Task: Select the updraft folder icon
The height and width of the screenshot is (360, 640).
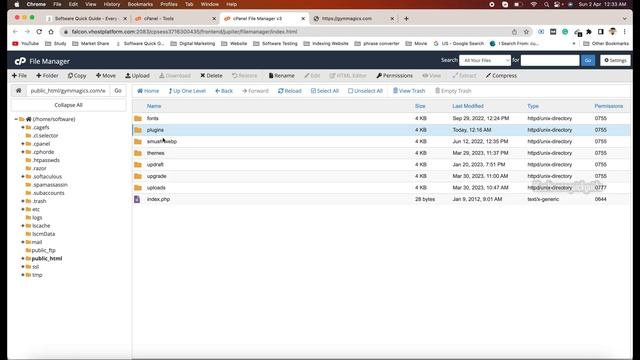Action: pos(138,164)
